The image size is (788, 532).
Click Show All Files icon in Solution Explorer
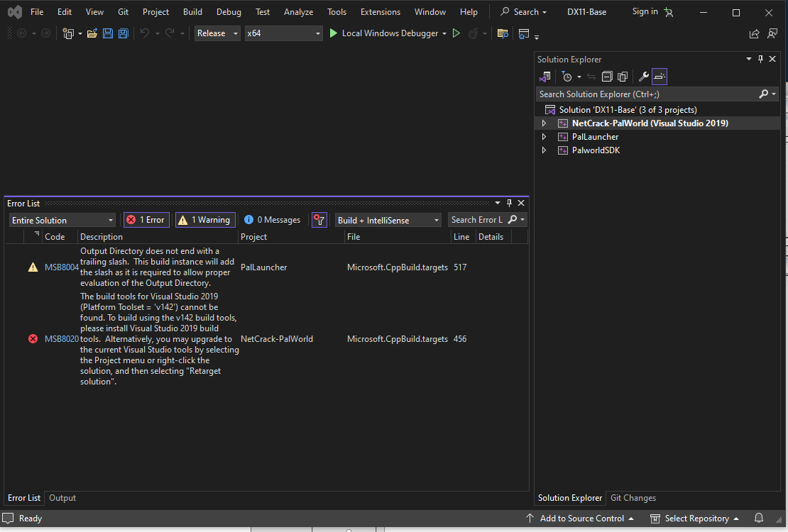(x=622, y=77)
